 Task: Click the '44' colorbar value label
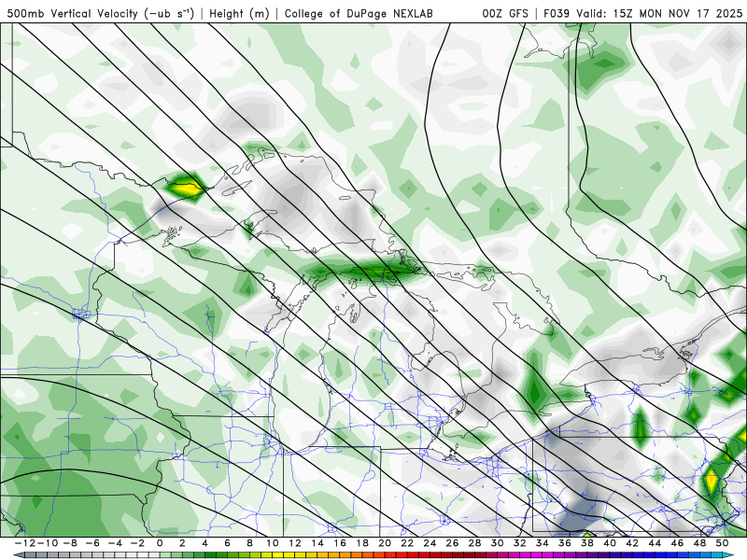(655, 543)
